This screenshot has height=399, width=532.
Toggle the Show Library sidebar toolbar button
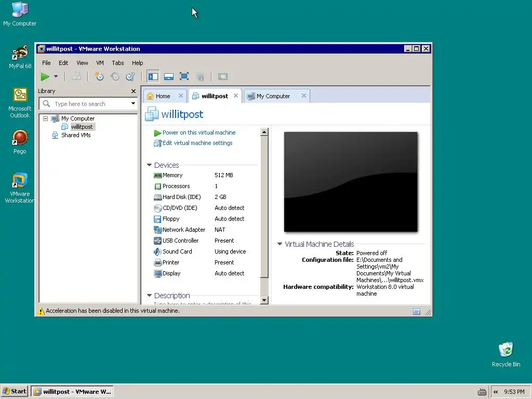click(153, 77)
